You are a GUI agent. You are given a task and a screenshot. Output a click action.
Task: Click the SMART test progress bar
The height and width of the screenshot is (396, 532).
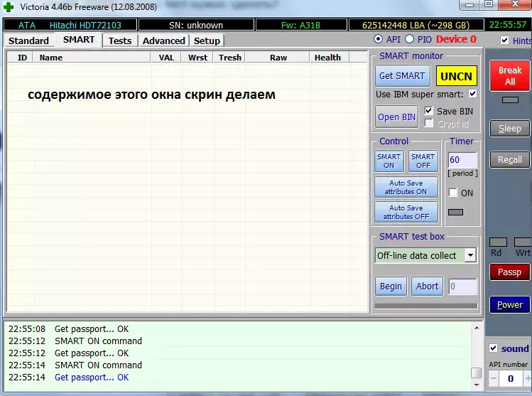(x=425, y=306)
